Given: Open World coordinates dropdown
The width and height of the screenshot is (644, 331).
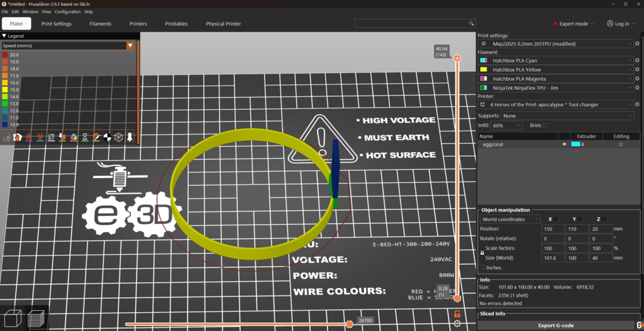Looking at the screenshot, I should [x=509, y=220].
